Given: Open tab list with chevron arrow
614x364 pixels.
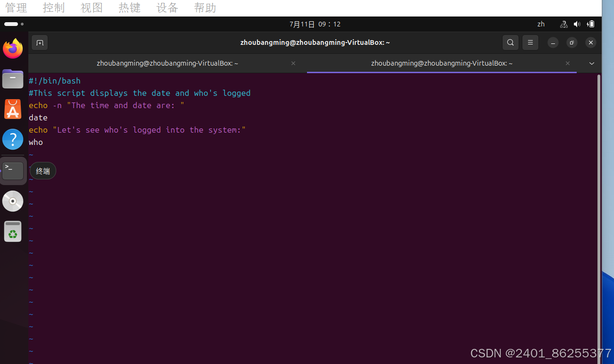Looking at the screenshot, I should [x=591, y=63].
